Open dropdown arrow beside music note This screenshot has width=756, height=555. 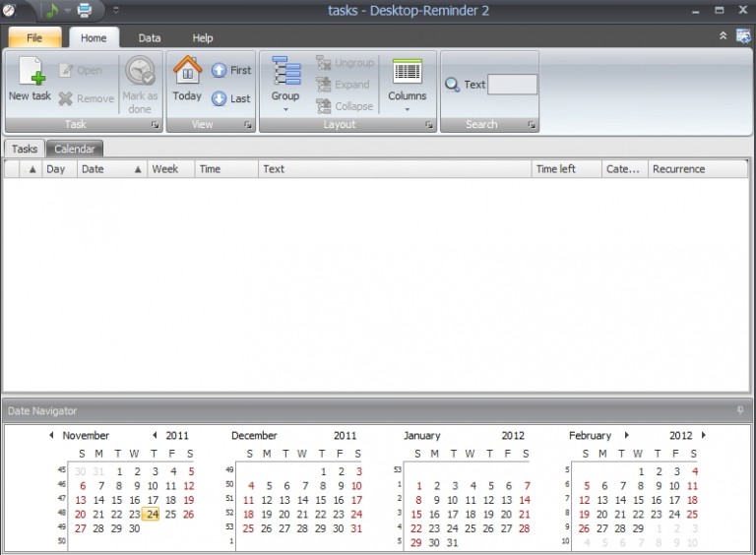pyautogui.click(x=68, y=11)
